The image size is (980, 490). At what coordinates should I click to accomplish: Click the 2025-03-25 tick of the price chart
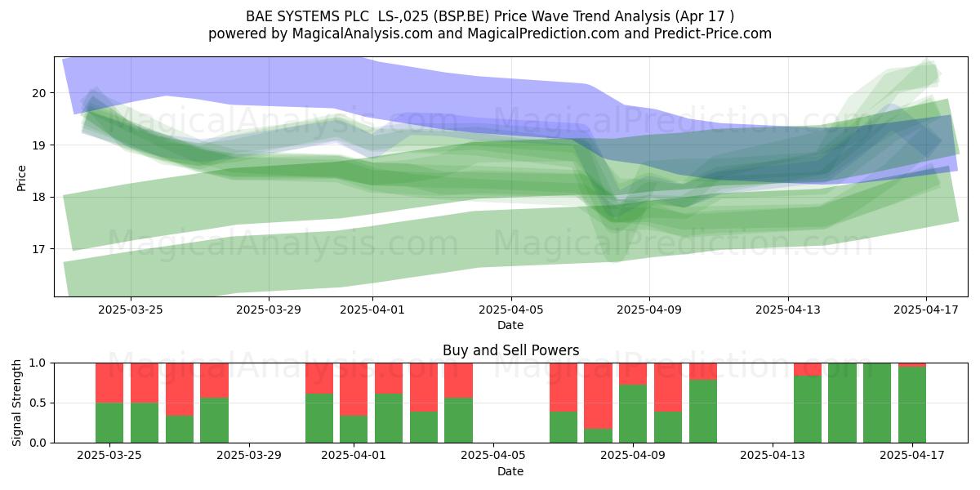[x=130, y=310]
